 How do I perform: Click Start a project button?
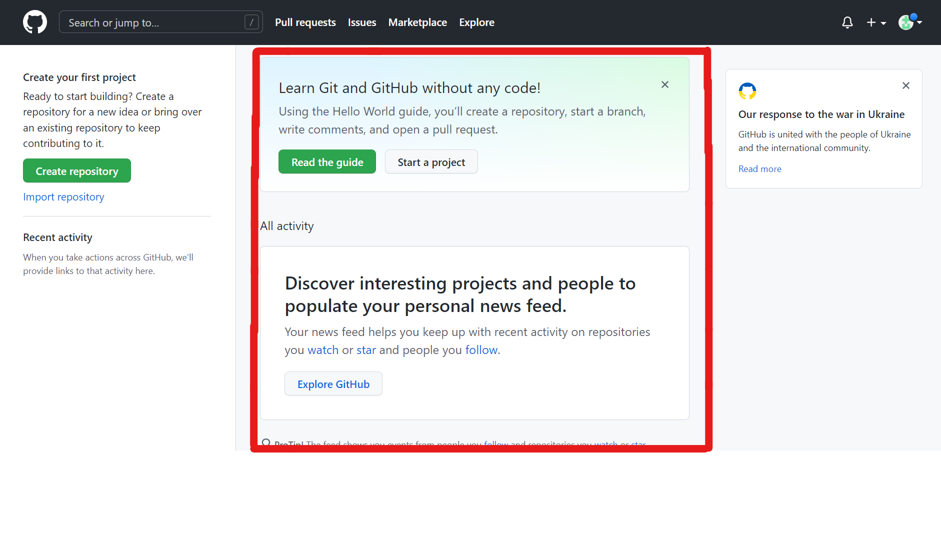(431, 162)
